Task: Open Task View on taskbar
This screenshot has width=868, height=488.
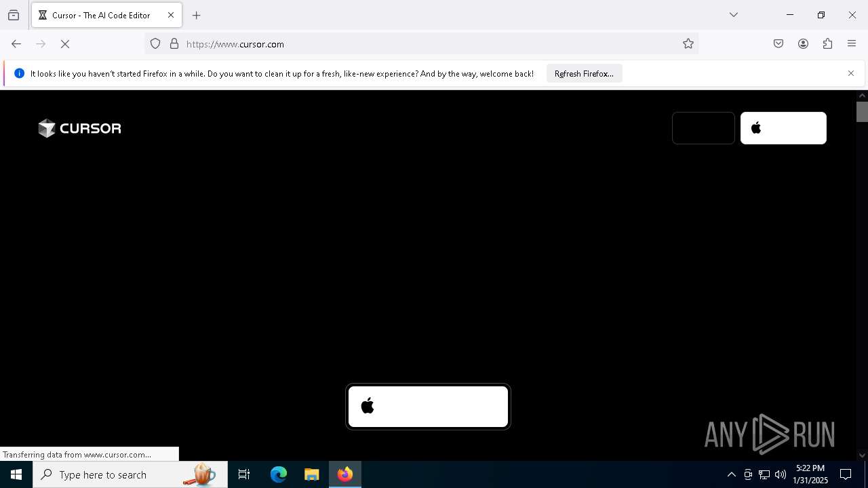Action: [x=244, y=474]
